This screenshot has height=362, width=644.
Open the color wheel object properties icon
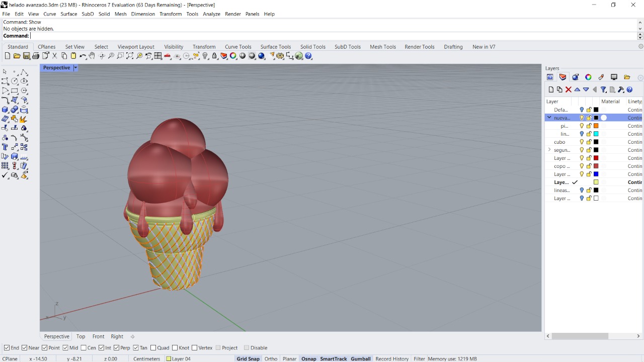[x=233, y=56]
